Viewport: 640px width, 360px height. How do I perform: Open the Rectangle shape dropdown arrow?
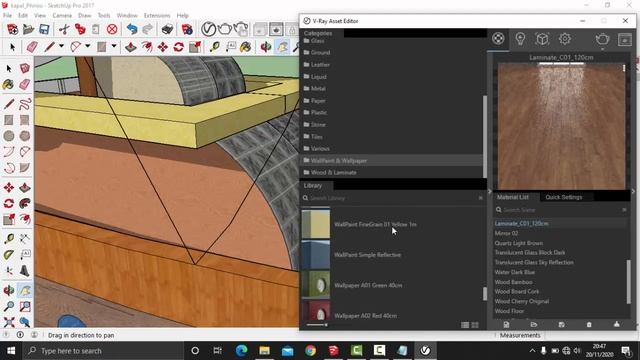pyautogui.click(x=114, y=47)
